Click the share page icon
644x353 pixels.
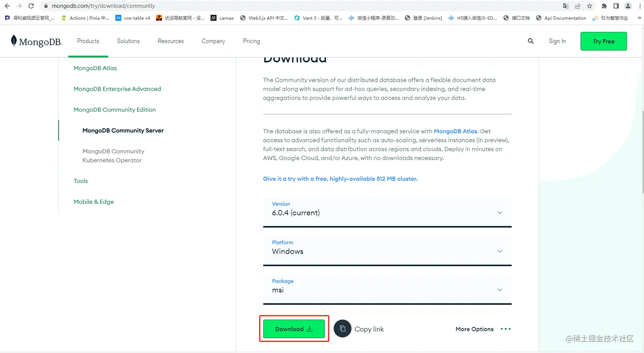(x=578, y=6)
